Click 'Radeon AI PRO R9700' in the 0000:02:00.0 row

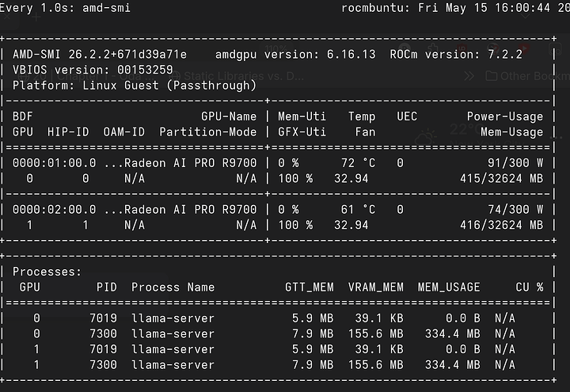click(x=190, y=209)
